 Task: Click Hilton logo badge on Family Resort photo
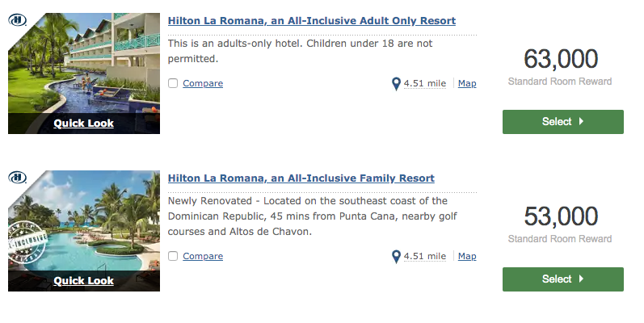pyautogui.click(x=18, y=178)
